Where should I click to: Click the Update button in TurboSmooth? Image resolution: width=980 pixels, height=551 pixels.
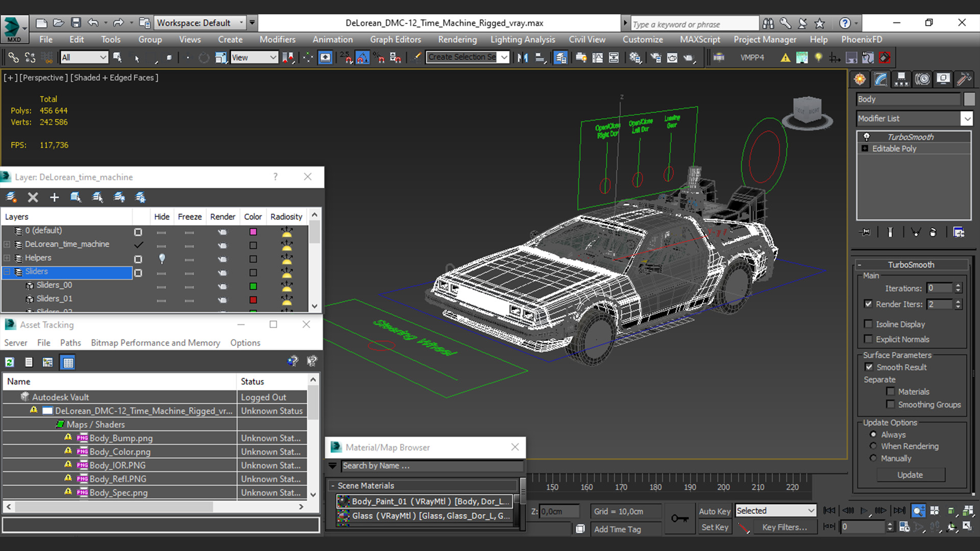pyautogui.click(x=910, y=475)
